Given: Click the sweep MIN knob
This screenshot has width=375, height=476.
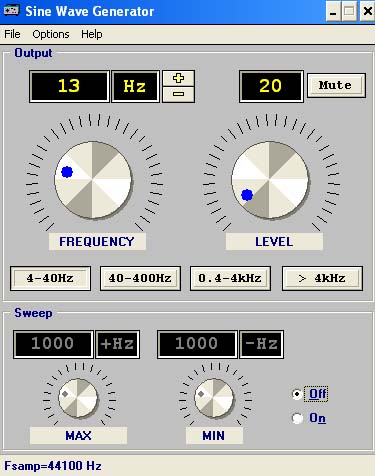Looking at the screenshot, I should (x=214, y=398).
